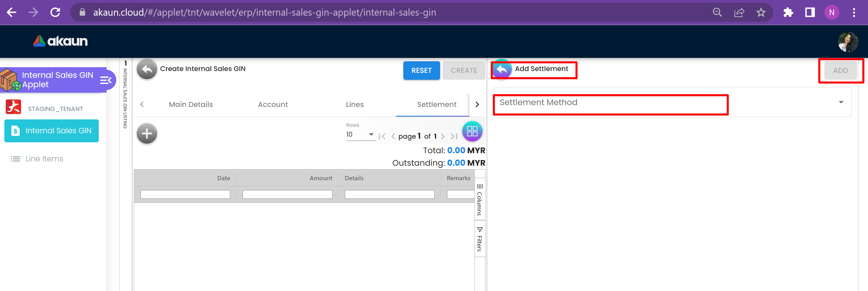Viewport: 868px width, 291px height.
Task: Open the Rows per page dropdown
Action: (360, 134)
